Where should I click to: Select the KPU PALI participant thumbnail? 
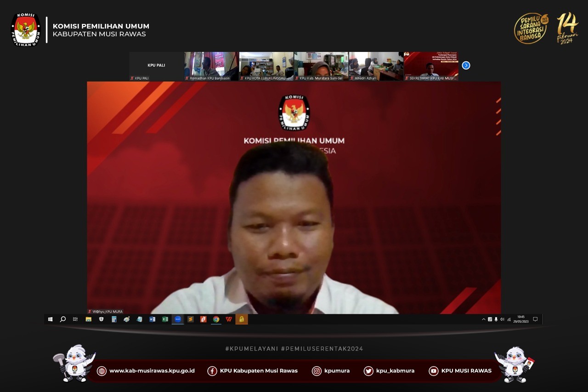click(156, 66)
